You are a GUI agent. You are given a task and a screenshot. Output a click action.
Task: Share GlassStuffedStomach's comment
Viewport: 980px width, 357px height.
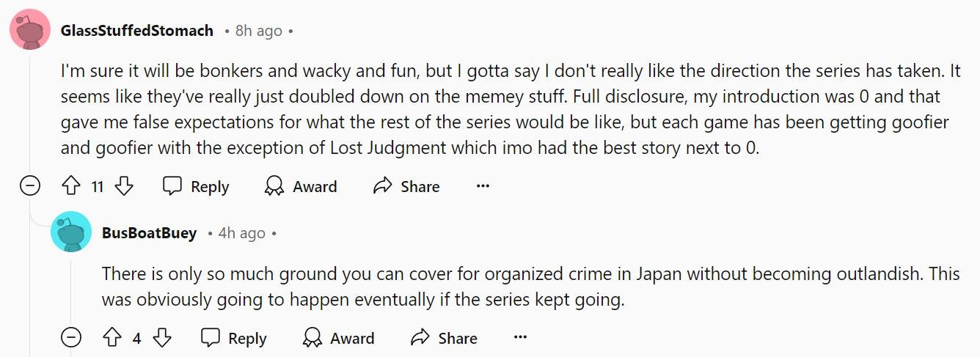coord(406,186)
